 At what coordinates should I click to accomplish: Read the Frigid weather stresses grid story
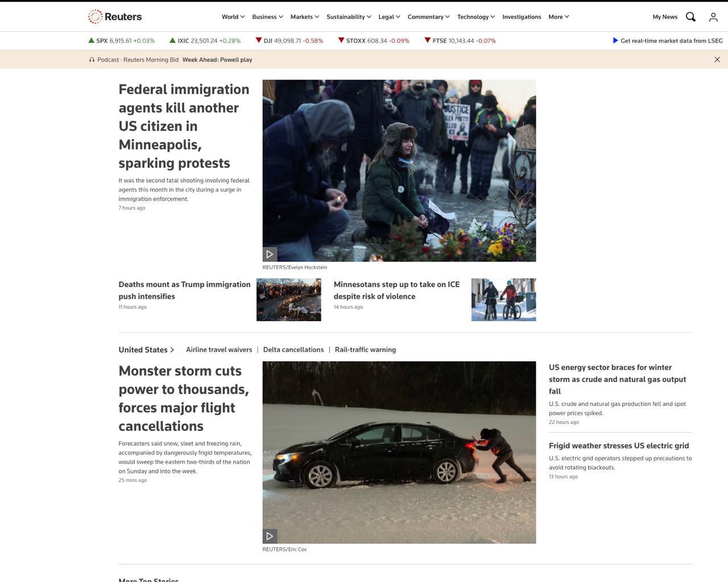(619, 446)
